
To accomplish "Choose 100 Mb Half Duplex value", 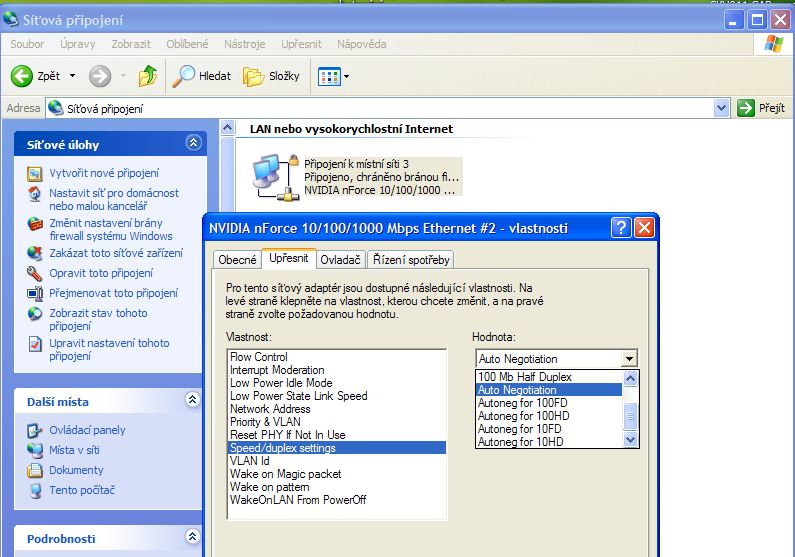I will [x=549, y=377].
